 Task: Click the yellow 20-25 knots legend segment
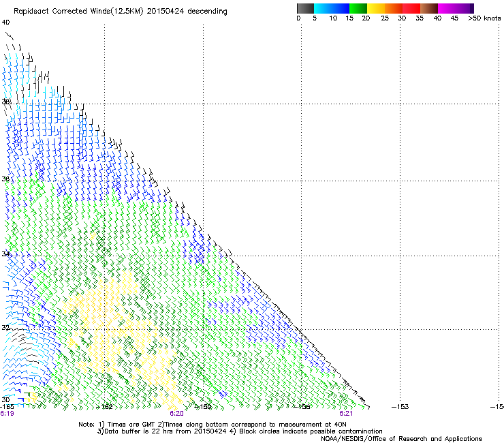point(376,8)
